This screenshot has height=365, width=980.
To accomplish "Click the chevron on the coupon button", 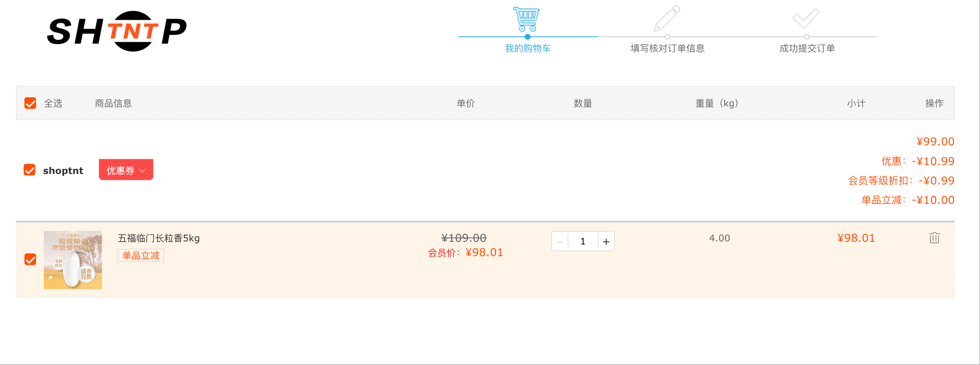I will pyautogui.click(x=143, y=170).
